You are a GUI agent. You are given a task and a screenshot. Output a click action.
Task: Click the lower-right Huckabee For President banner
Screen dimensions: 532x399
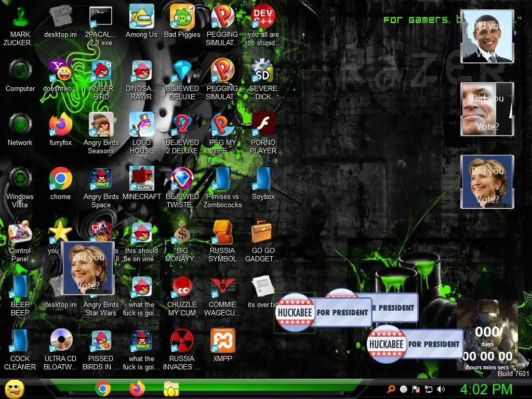click(415, 344)
